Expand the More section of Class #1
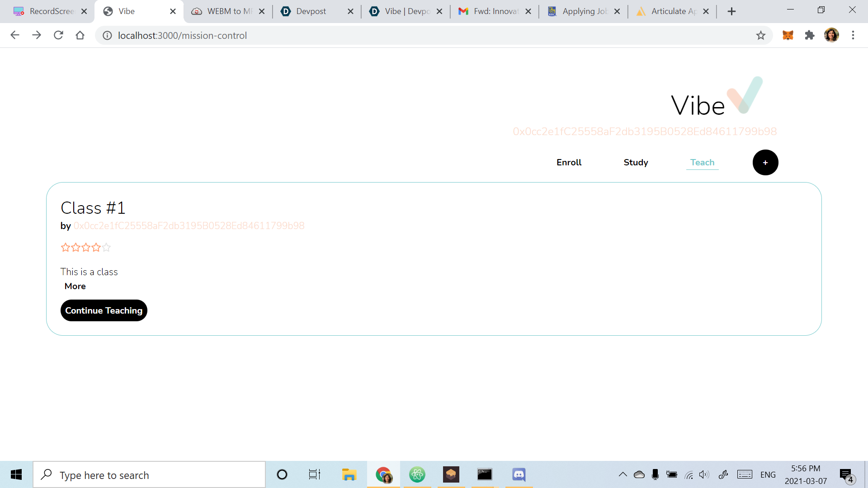The image size is (868, 488). tap(75, 286)
